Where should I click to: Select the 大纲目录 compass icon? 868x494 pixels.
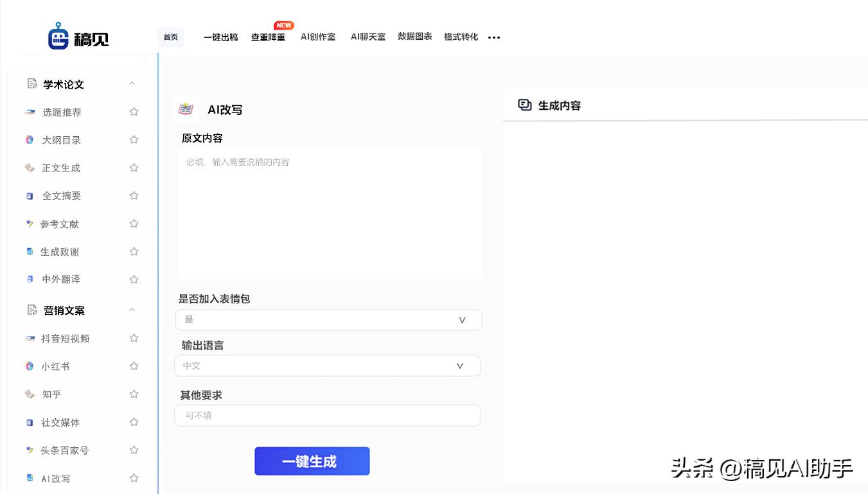coord(30,139)
